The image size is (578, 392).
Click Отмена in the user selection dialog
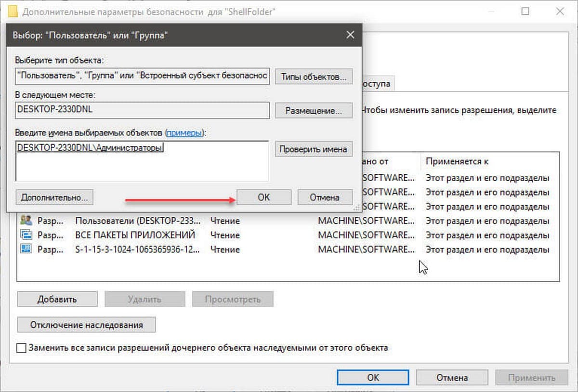click(x=325, y=197)
